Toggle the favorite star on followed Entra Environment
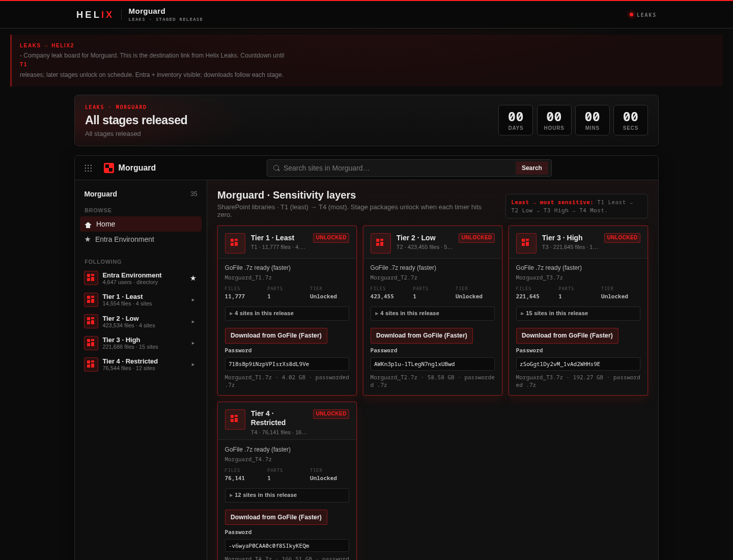This screenshot has width=733, height=560. (193, 278)
